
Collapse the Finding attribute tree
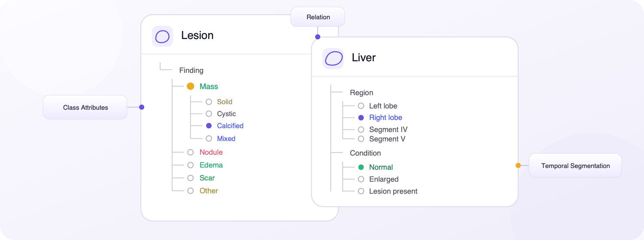[x=191, y=70]
